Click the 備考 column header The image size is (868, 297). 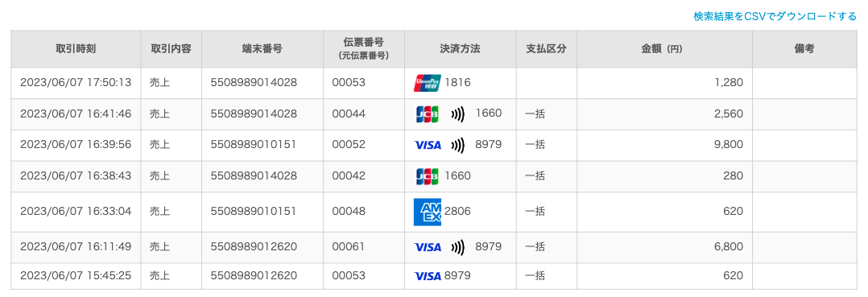tap(804, 48)
